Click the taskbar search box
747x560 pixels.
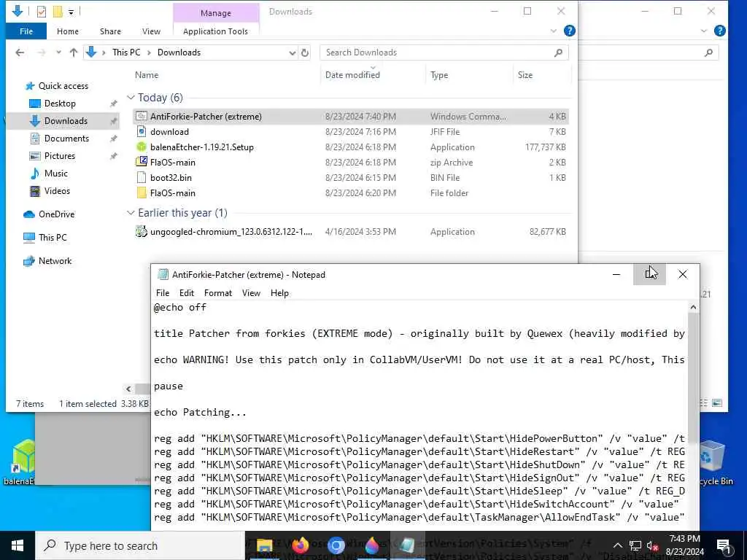point(140,545)
